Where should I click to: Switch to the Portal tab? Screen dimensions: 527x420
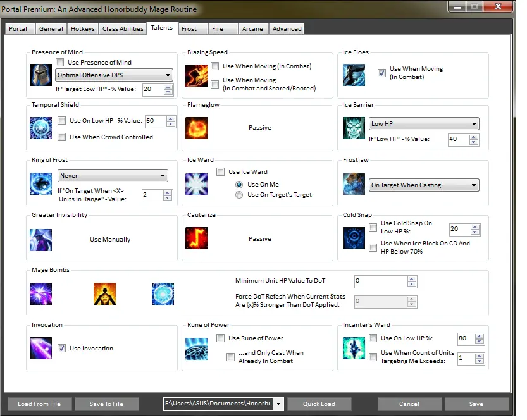pyautogui.click(x=20, y=29)
